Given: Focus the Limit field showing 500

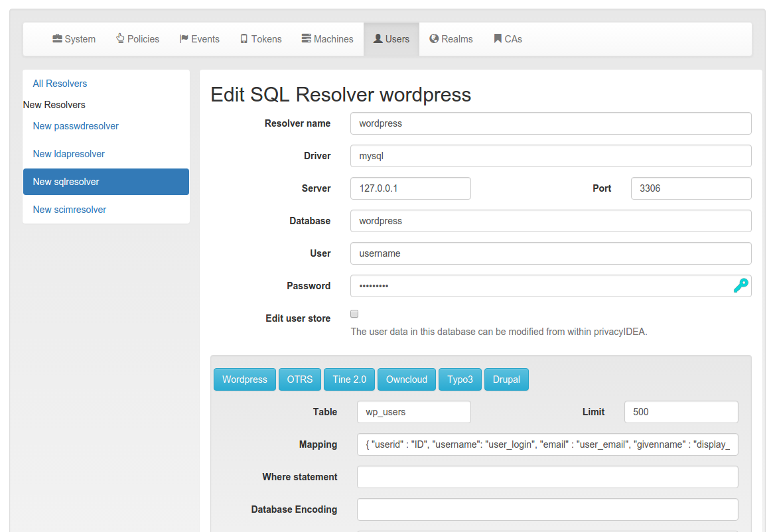Looking at the screenshot, I should click(681, 412).
